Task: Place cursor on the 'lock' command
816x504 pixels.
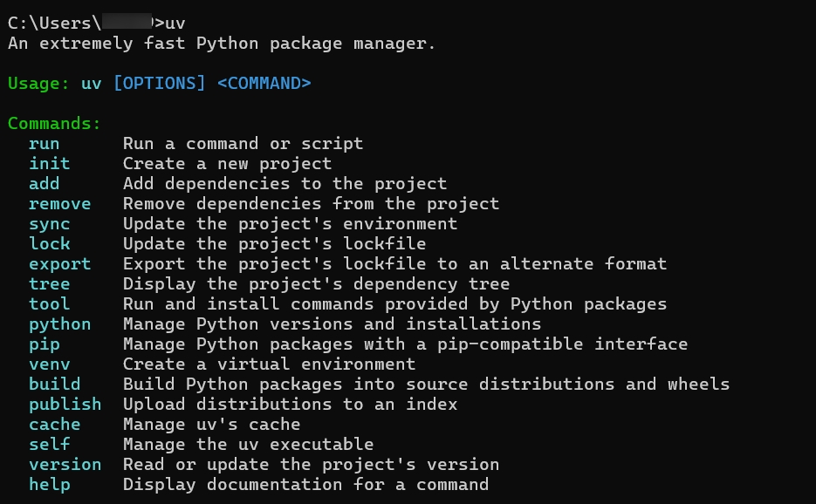Action: click(50, 244)
